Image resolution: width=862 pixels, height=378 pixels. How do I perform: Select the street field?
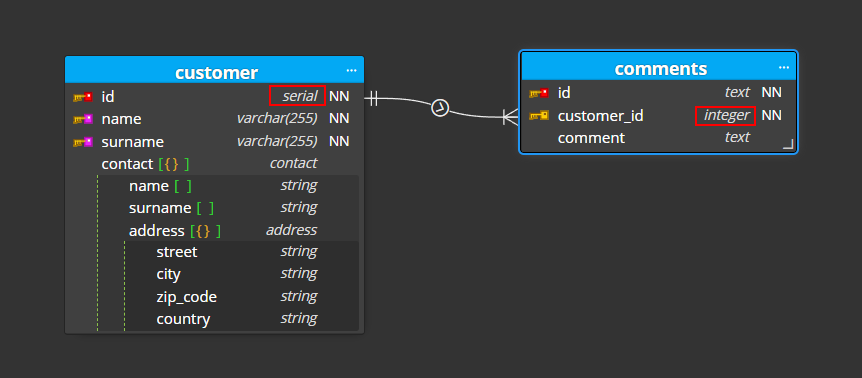[x=242, y=252]
